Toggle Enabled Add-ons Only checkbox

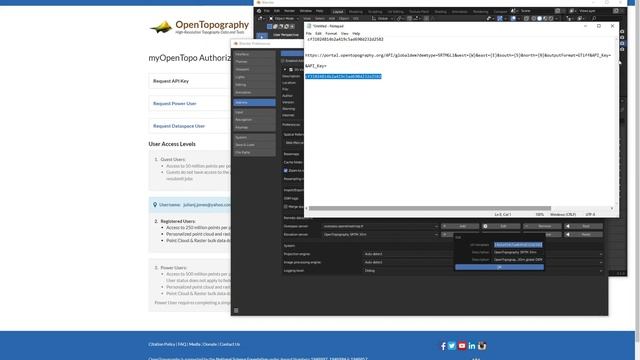[x=282, y=61]
